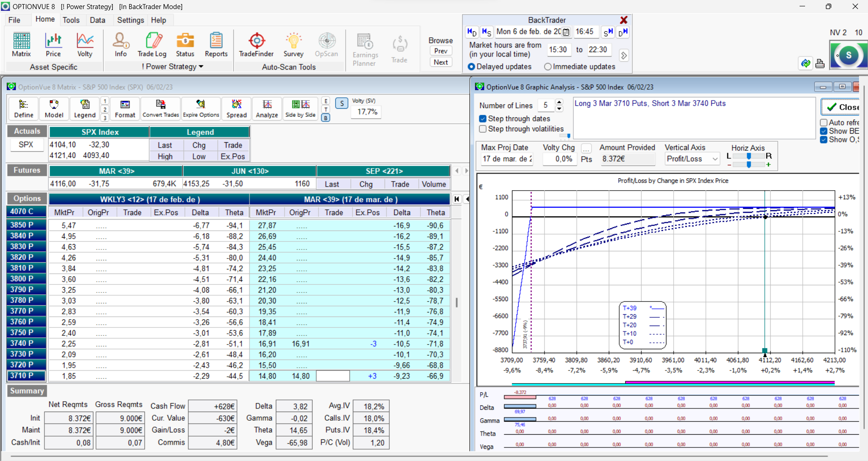Click Convert Trades in Matrix toolbar
This screenshot has width=868, height=461.
pos(161,109)
